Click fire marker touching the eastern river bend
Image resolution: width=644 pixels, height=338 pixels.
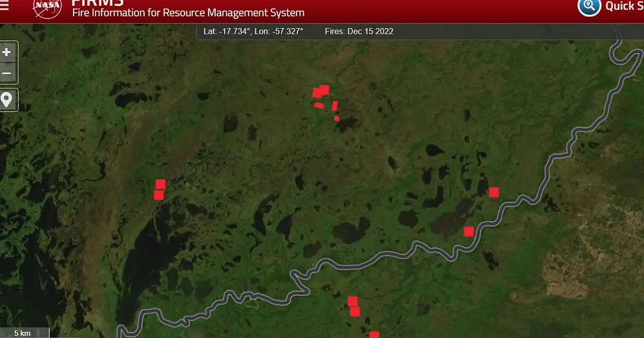tap(469, 231)
